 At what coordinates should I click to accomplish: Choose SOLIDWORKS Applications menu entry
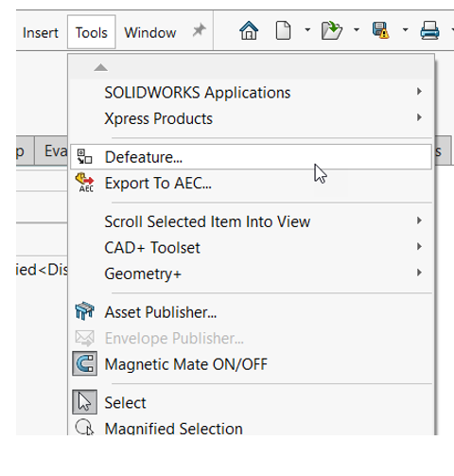(x=251, y=93)
